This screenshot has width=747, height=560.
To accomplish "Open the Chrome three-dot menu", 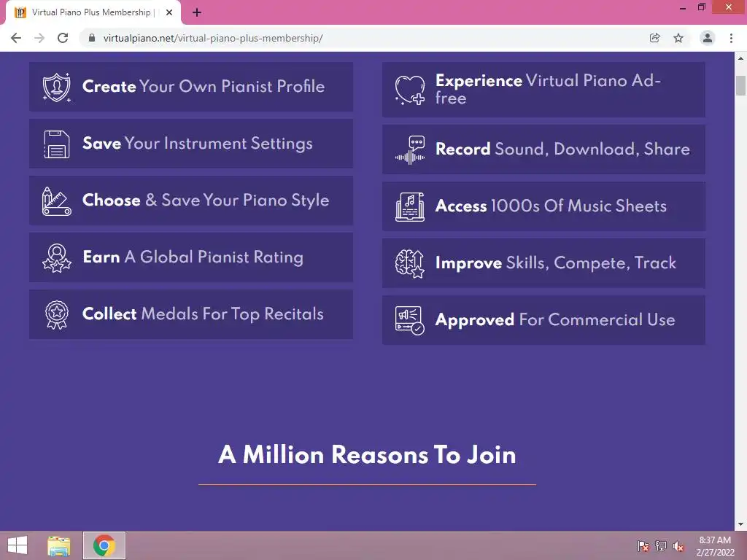I will click(731, 38).
